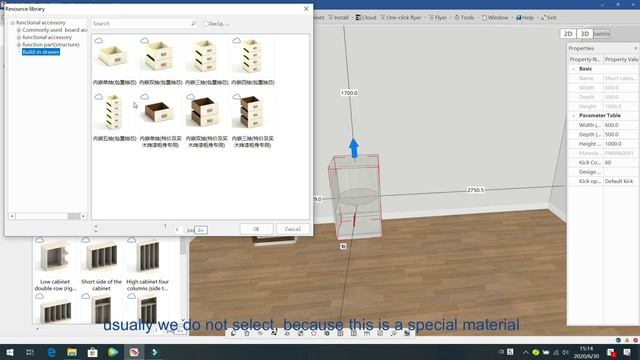The width and height of the screenshot is (640, 360).
Task: Focus the page number input field
Action: tap(178, 230)
